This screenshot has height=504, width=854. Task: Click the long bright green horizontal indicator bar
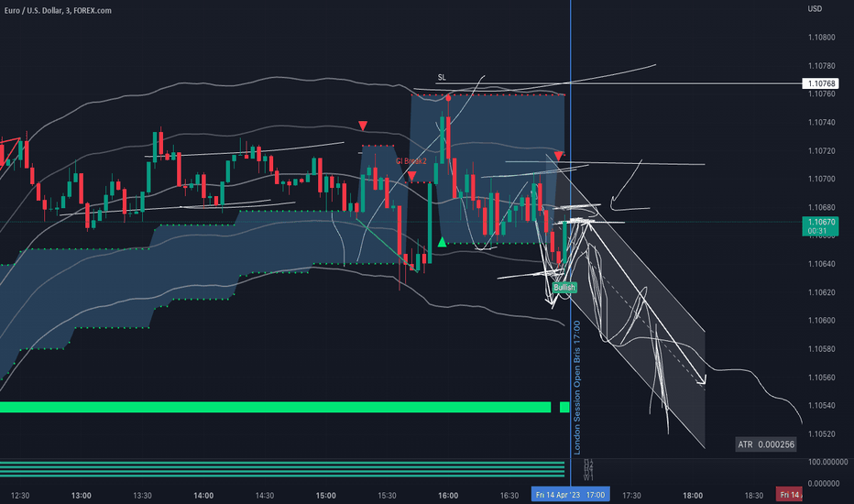[x=275, y=407]
